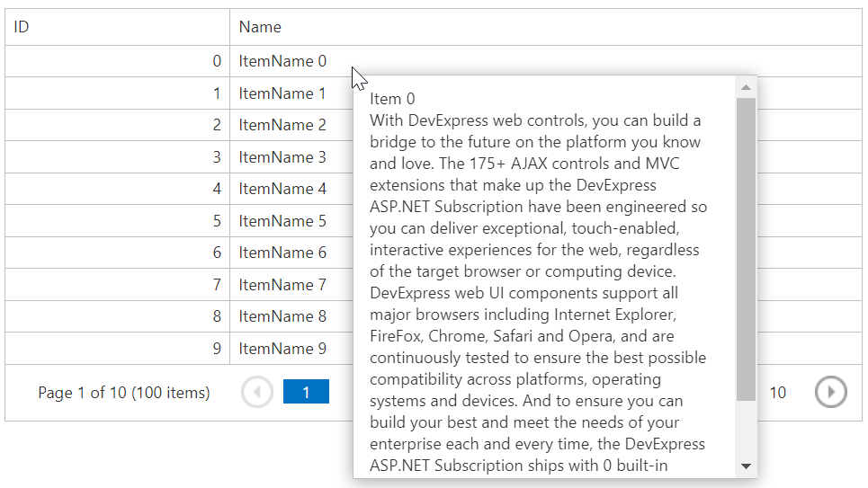Click the popup vertical scrollbar thumb
The image size is (868, 488).
point(746,250)
